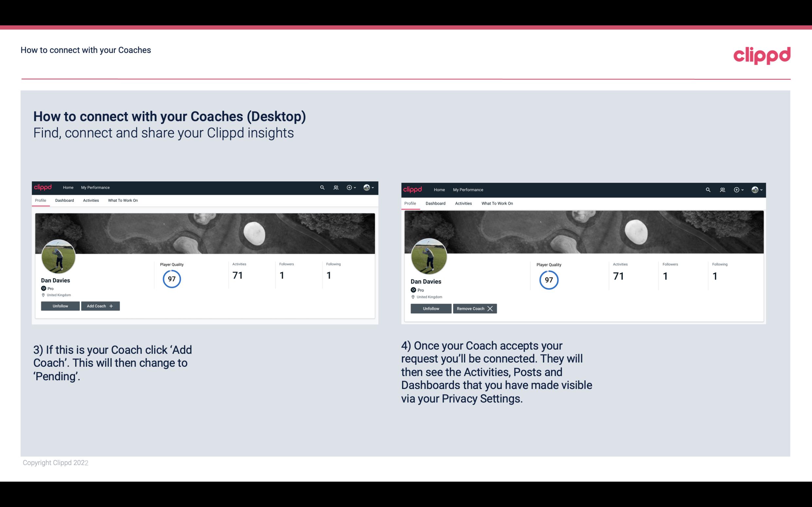This screenshot has height=507, width=812.
Task: Click the search icon in navigation bar
Action: (x=322, y=187)
